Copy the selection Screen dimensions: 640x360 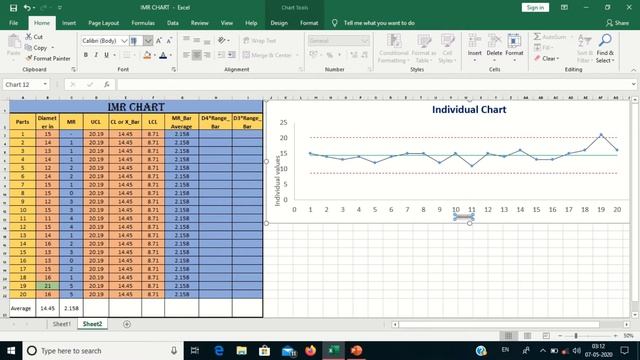[x=37, y=48]
